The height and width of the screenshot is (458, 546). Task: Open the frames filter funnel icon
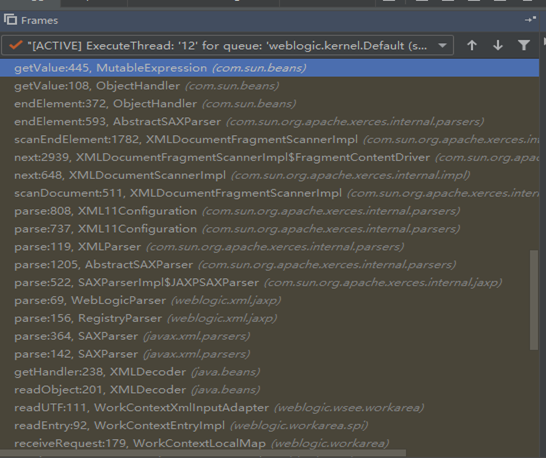[524, 45]
